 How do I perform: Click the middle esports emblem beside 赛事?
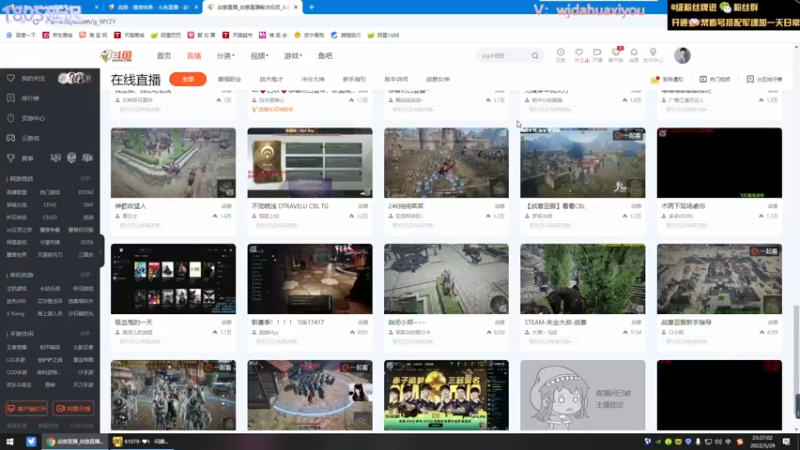(71, 158)
